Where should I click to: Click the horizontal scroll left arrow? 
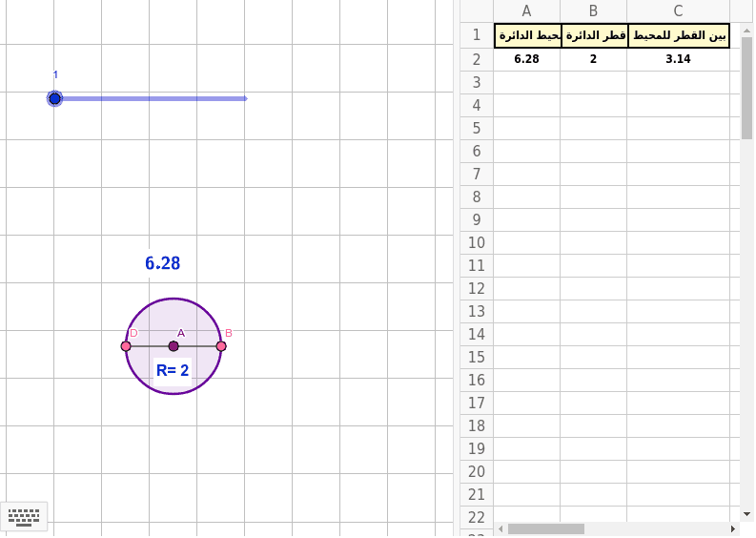[x=501, y=529]
